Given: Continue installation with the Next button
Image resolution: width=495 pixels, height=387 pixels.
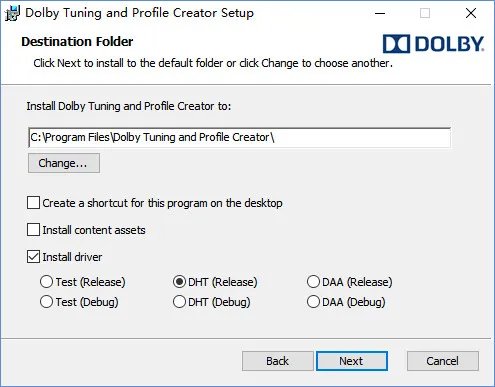Looking at the screenshot, I should (x=352, y=361).
